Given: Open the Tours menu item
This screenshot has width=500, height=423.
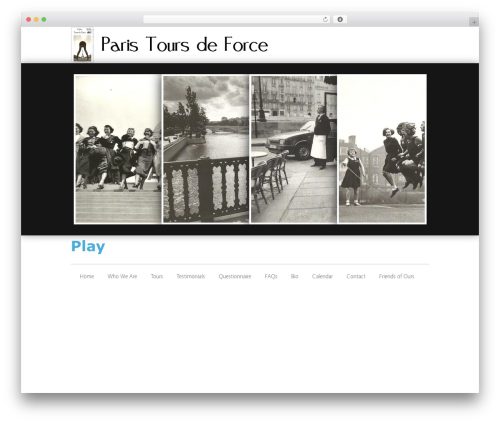Looking at the screenshot, I should 157,276.
